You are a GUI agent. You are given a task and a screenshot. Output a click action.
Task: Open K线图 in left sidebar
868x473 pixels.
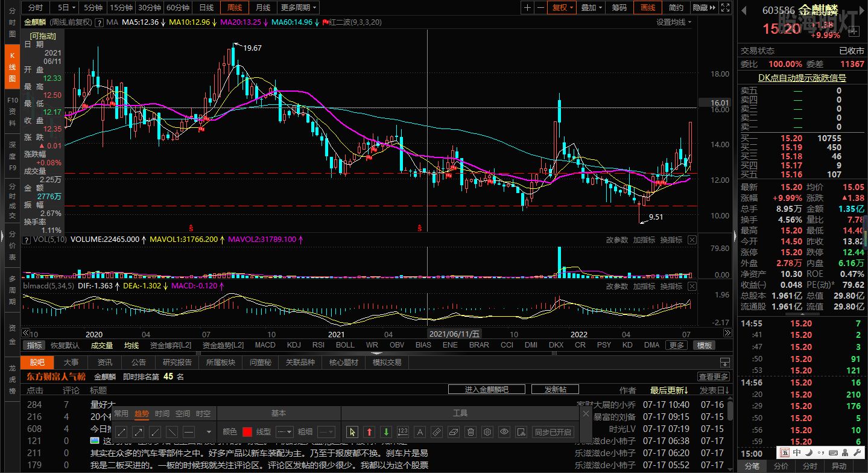point(12,66)
